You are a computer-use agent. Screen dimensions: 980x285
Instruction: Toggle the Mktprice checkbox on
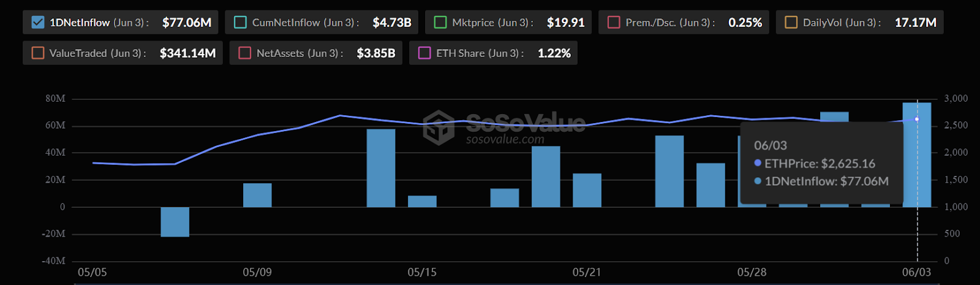coord(440,23)
